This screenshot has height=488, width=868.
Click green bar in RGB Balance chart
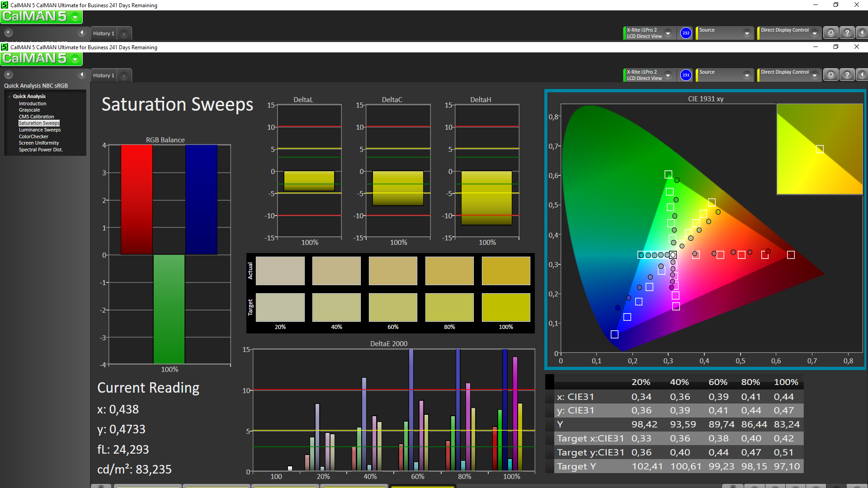(x=169, y=309)
